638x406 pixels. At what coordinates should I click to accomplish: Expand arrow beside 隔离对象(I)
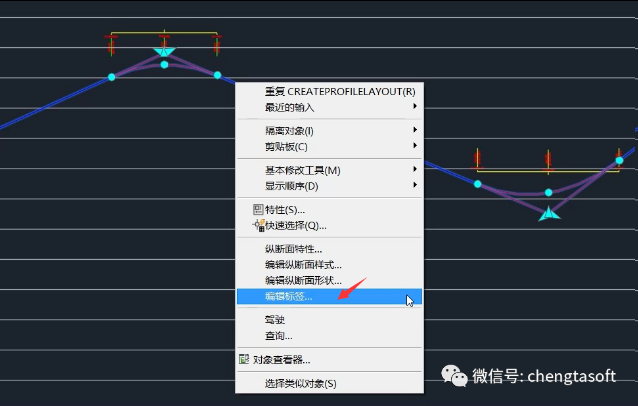[415, 130]
